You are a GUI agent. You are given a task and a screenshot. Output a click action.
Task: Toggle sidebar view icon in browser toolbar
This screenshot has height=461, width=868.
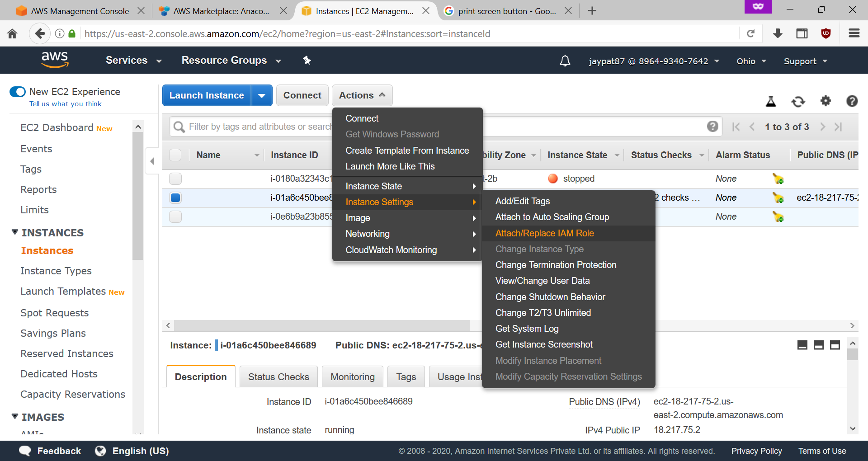point(802,33)
